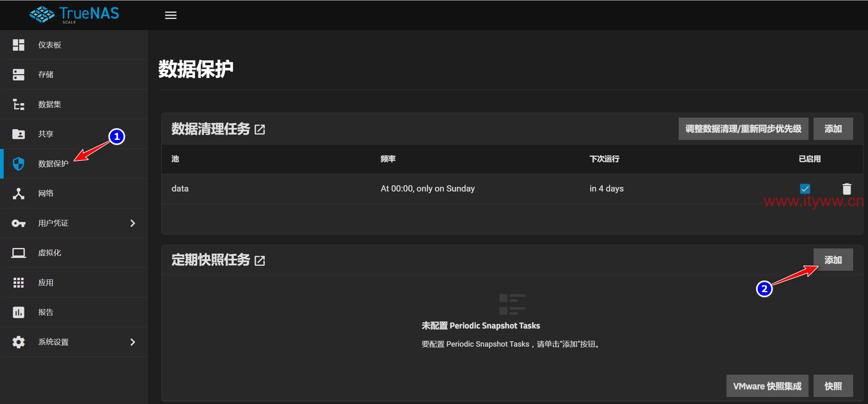Click the VMware 快照集成 button
868x404 pixels.
(x=767, y=386)
